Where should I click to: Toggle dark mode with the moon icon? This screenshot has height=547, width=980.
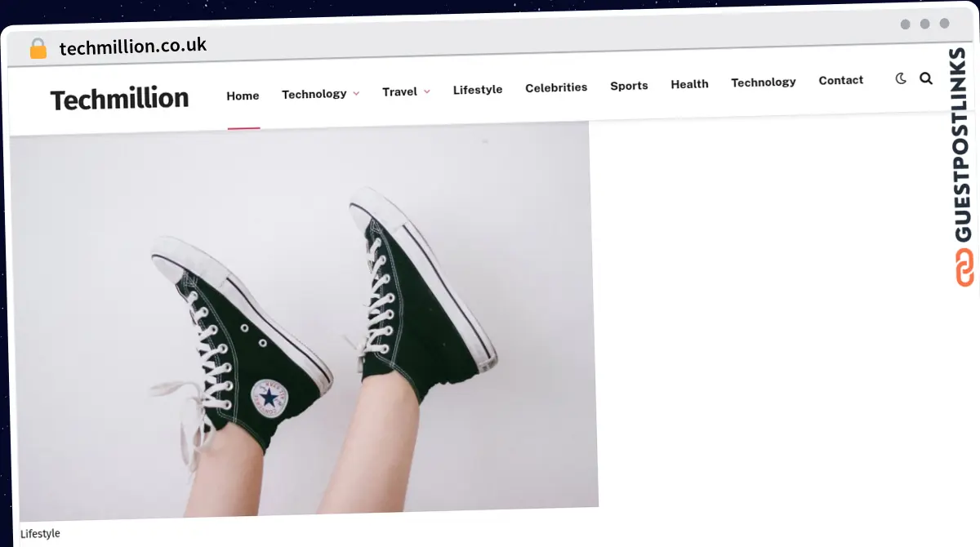901,78
